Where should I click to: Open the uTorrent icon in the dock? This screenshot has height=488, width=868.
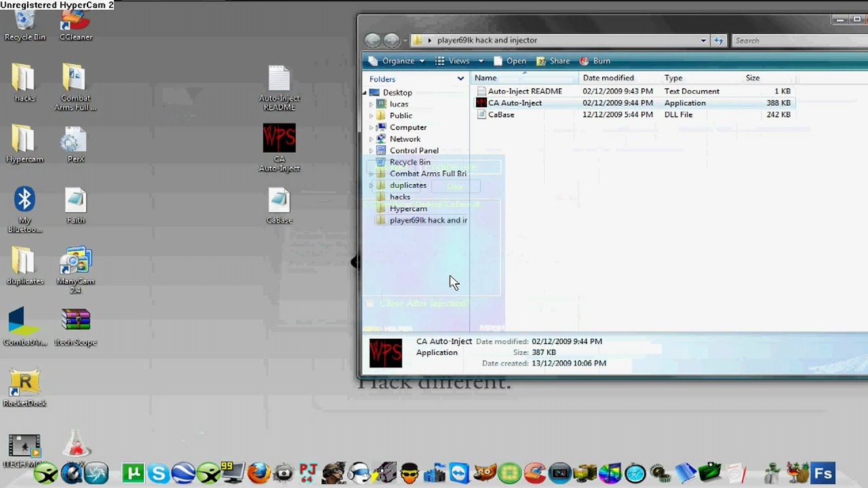click(134, 473)
